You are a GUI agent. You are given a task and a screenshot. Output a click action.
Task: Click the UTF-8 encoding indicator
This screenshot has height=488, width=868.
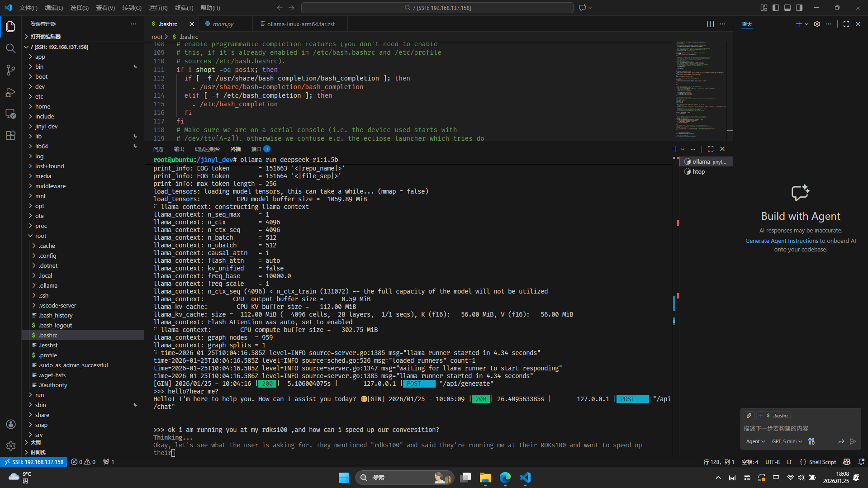pos(773,462)
